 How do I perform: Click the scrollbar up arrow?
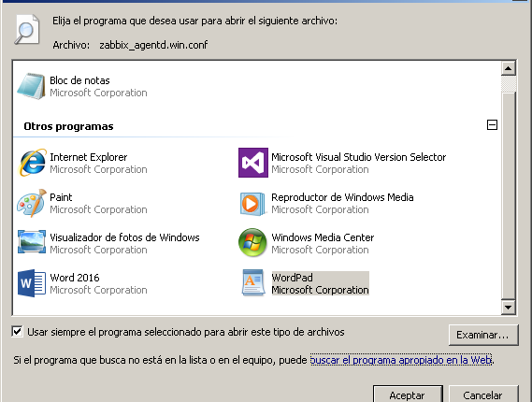pyautogui.click(x=509, y=68)
